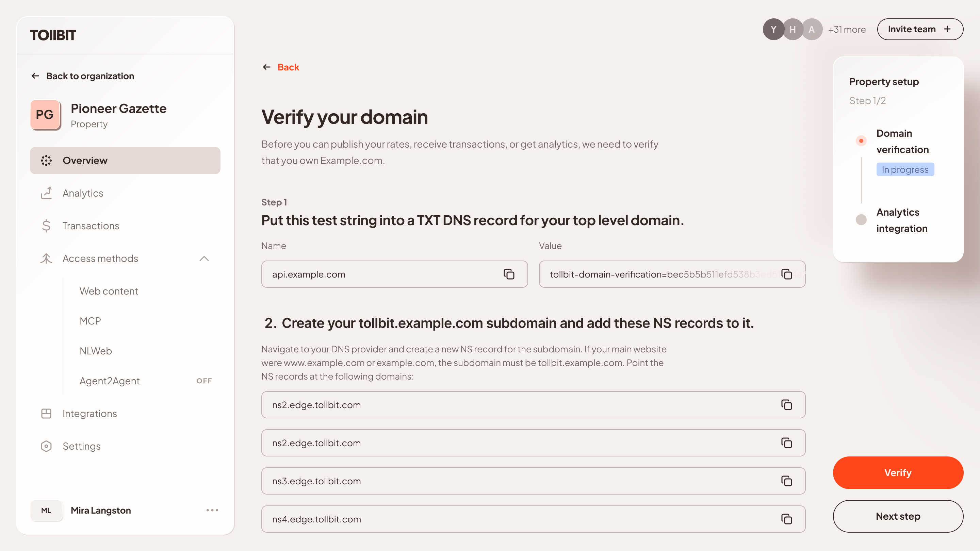The width and height of the screenshot is (980, 551).
Task: Select the Analytics integration step indicator
Action: [x=861, y=219]
